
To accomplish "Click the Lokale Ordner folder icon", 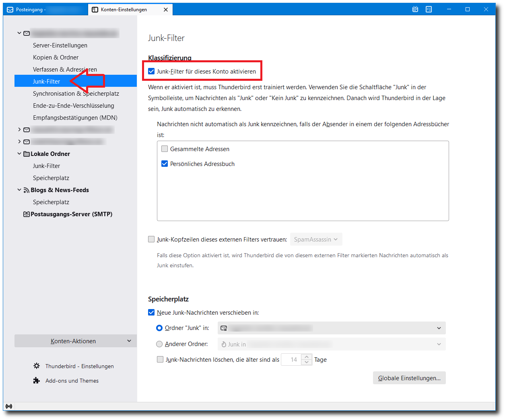I will pyautogui.click(x=27, y=154).
